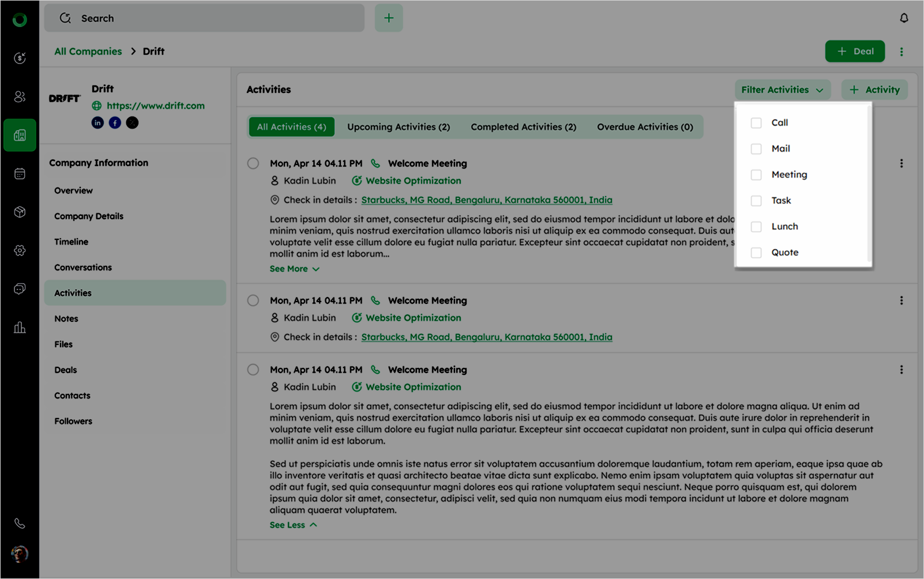The width and height of the screenshot is (924, 579).
Task: Select Notes in Company Information menu
Action: (x=66, y=318)
